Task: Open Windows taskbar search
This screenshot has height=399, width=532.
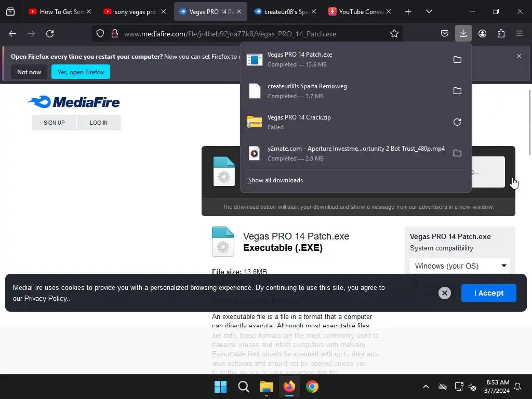Action: pyautogui.click(x=243, y=387)
